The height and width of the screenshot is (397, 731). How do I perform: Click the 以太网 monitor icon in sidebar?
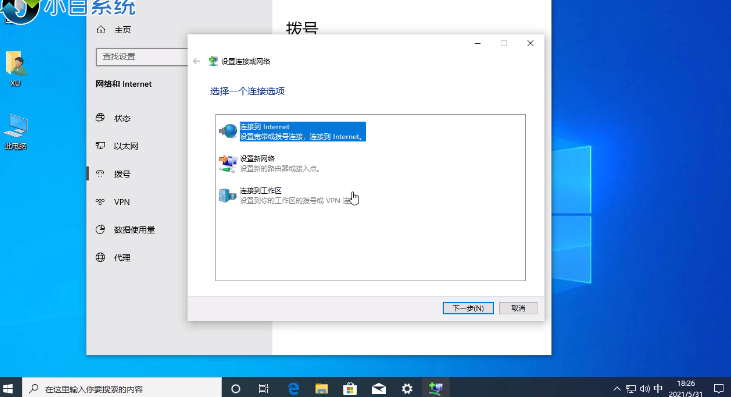tap(100, 146)
